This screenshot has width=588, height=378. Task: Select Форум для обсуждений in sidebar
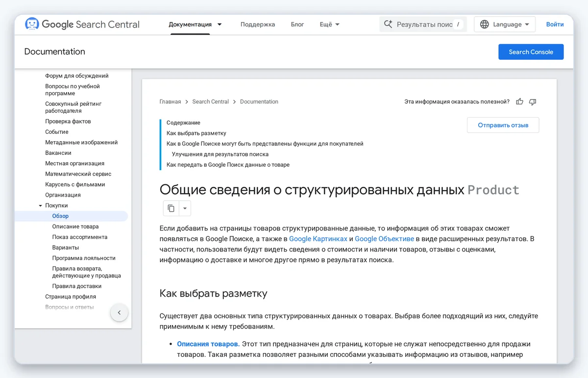pyautogui.click(x=77, y=76)
